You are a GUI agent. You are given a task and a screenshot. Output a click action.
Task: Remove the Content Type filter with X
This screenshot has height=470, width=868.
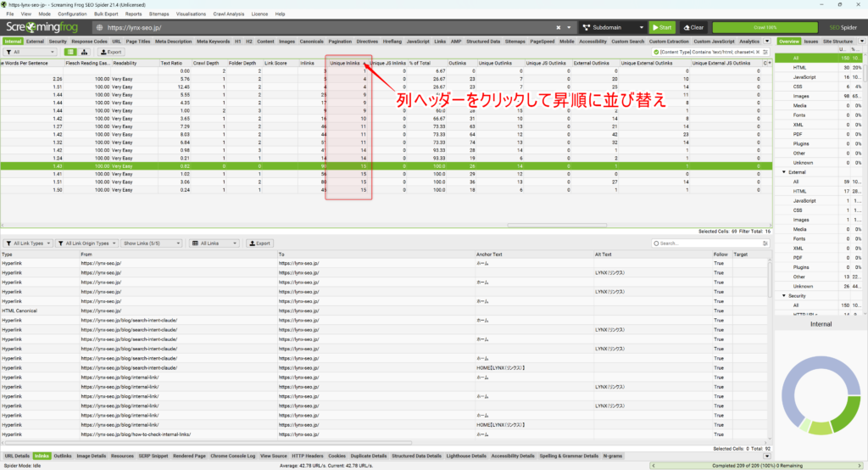(757, 52)
